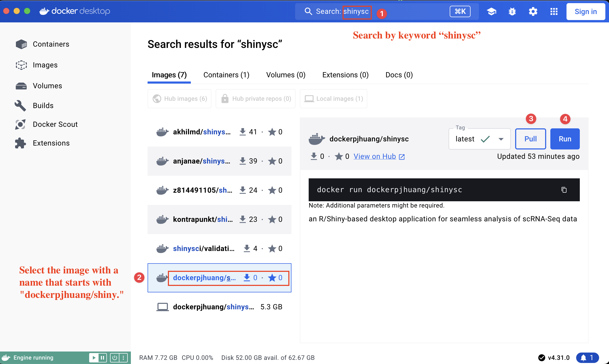Open Settings via the gear icon
The image size is (609, 364).
(533, 11)
